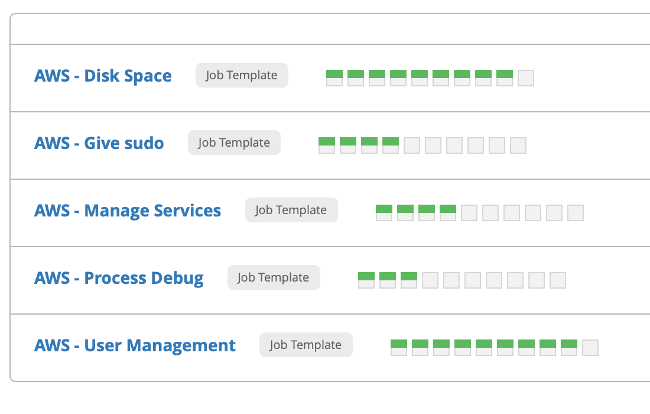Click first green job status in Disk Space row

[x=334, y=77]
